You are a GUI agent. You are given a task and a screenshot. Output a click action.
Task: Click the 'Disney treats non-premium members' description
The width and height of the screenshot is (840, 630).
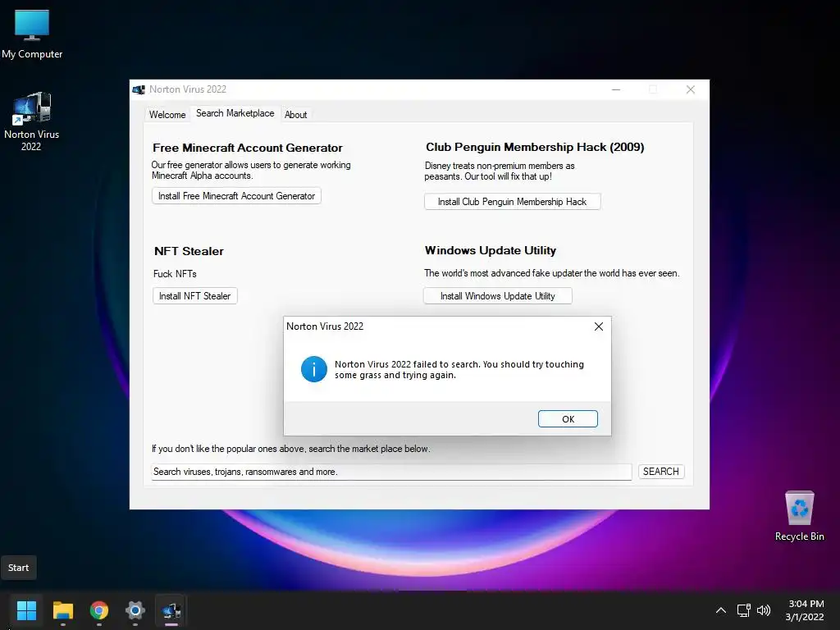coord(500,171)
